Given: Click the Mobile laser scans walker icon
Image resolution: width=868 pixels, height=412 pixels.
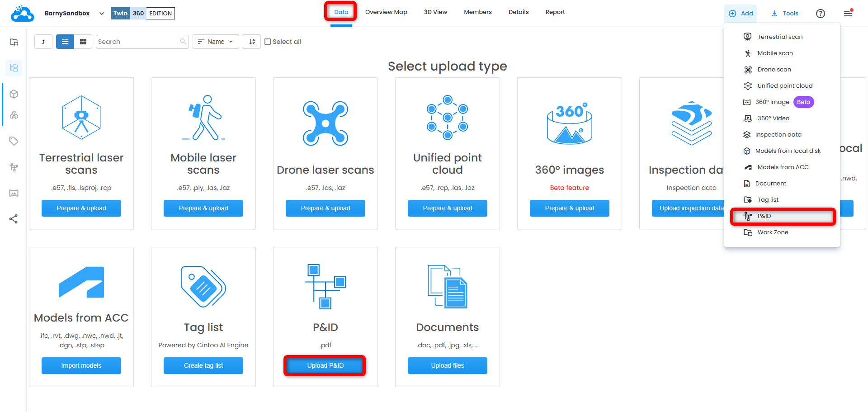Looking at the screenshot, I should (203, 118).
